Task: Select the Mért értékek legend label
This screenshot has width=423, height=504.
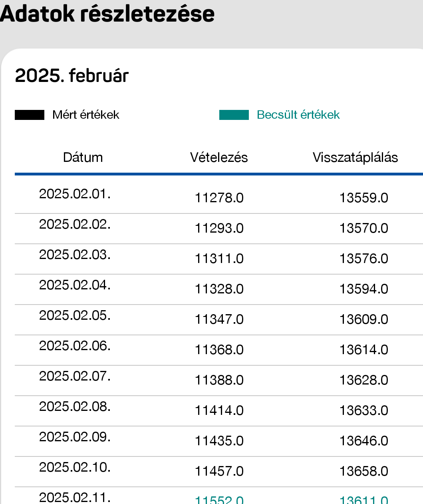Action: coord(86,115)
